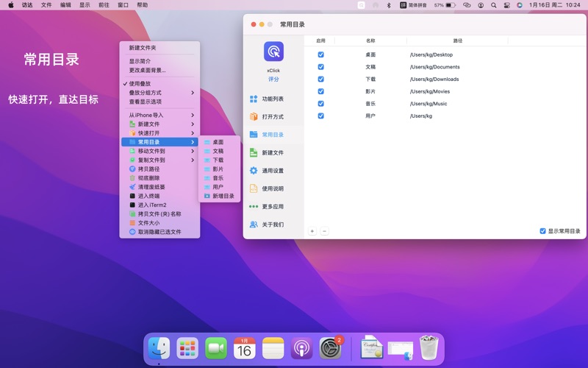Click the 评分 link under xClick
The image size is (588, 368).
tap(273, 79)
